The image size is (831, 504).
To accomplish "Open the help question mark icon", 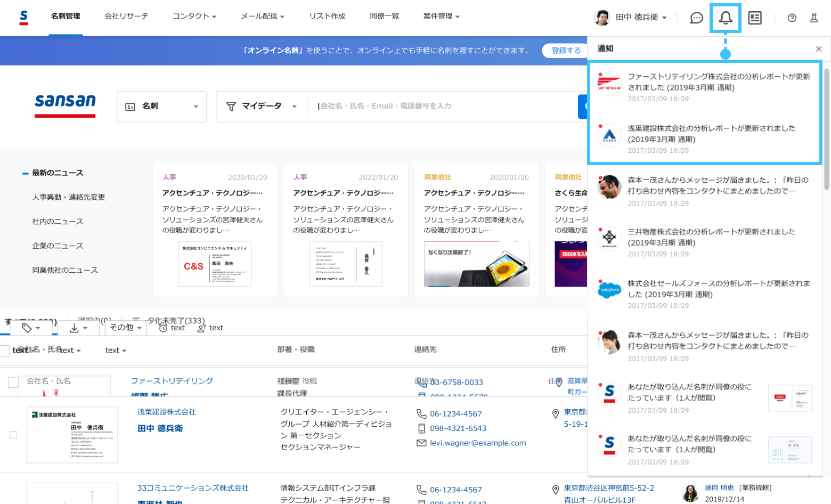I will coord(792,18).
